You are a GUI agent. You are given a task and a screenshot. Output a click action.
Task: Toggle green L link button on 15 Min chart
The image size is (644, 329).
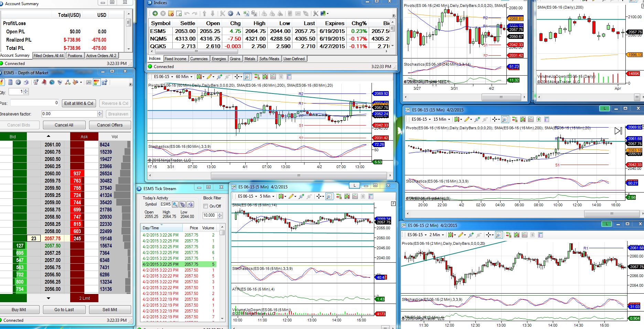pyautogui.click(x=604, y=109)
